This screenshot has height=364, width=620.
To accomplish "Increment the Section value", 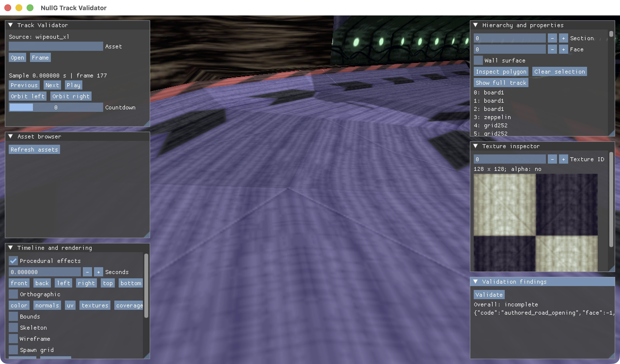I will 563,38.
